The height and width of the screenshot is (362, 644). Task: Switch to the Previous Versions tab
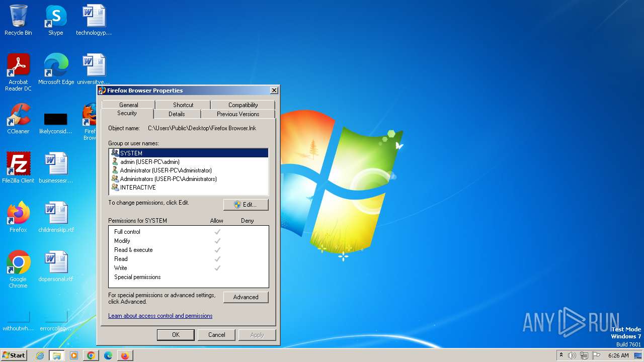pos(238,114)
